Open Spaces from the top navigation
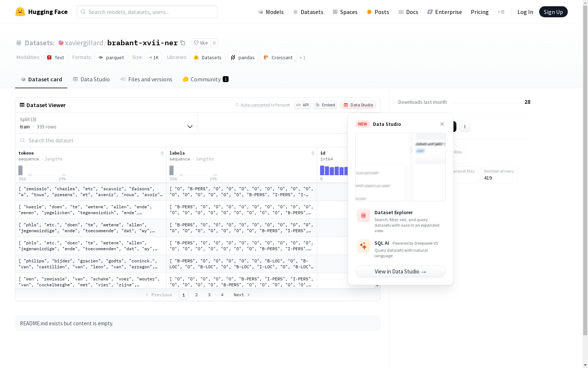The image size is (588, 368). point(345,12)
